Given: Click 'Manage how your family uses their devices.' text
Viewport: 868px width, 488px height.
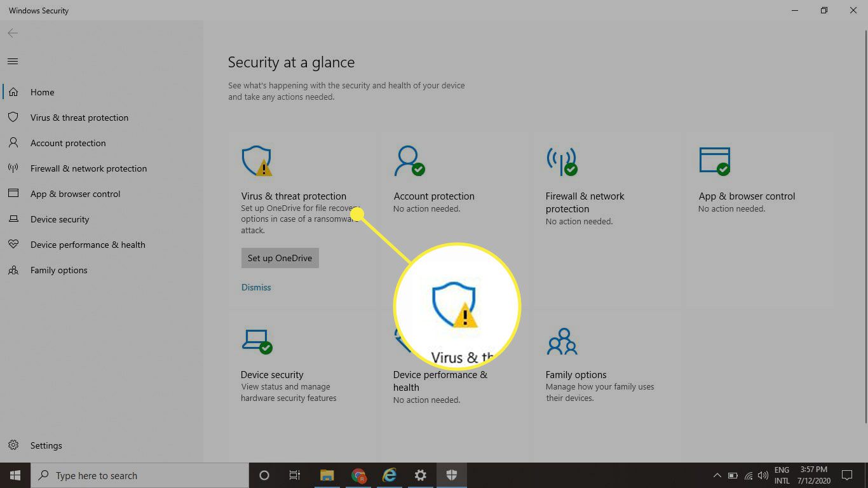Looking at the screenshot, I should (x=600, y=393).
